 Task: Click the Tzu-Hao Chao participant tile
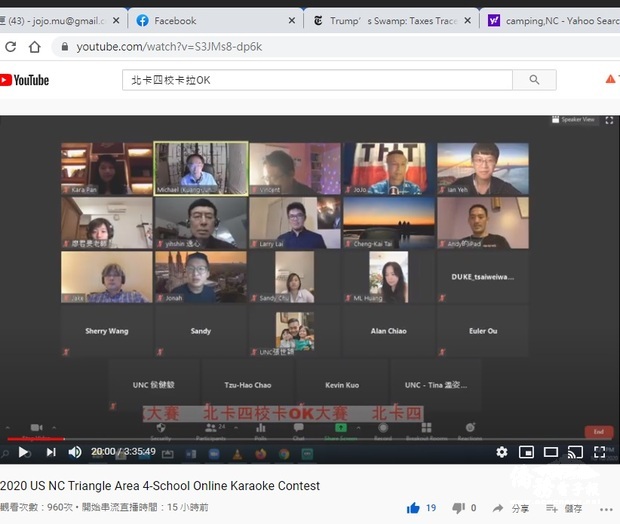248,385
